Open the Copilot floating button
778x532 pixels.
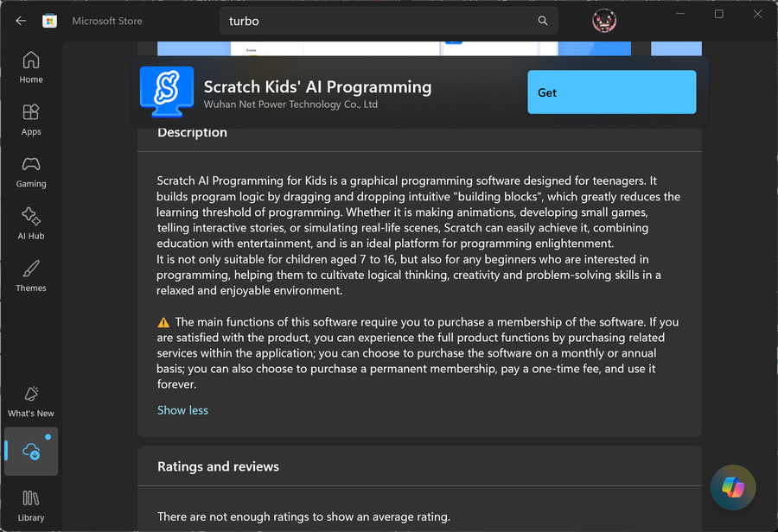point(733,487)
